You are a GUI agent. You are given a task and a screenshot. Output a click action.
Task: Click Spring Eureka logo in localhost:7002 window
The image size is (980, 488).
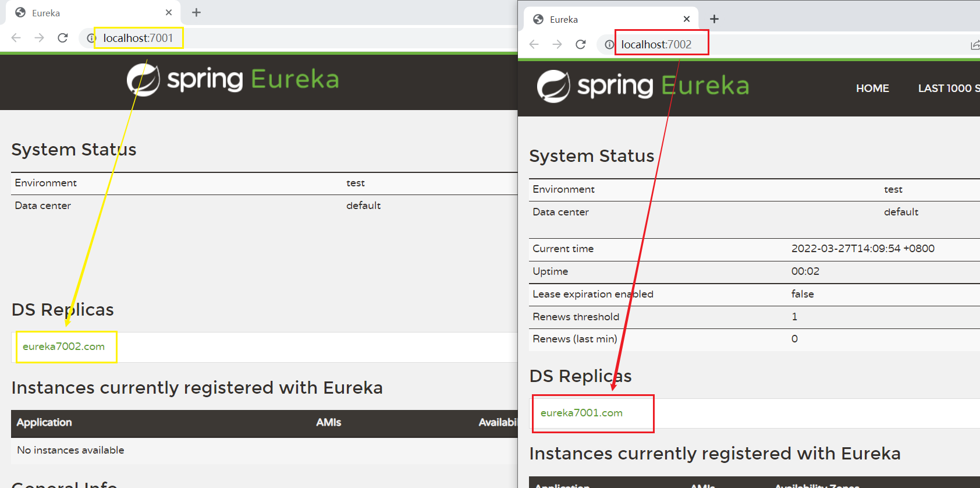643,86
